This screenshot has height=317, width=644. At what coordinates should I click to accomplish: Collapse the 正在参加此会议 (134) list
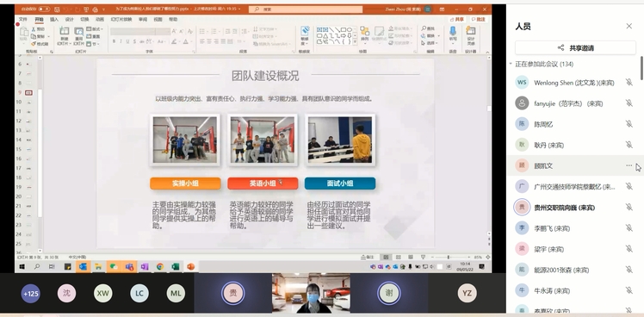[511, 64]
